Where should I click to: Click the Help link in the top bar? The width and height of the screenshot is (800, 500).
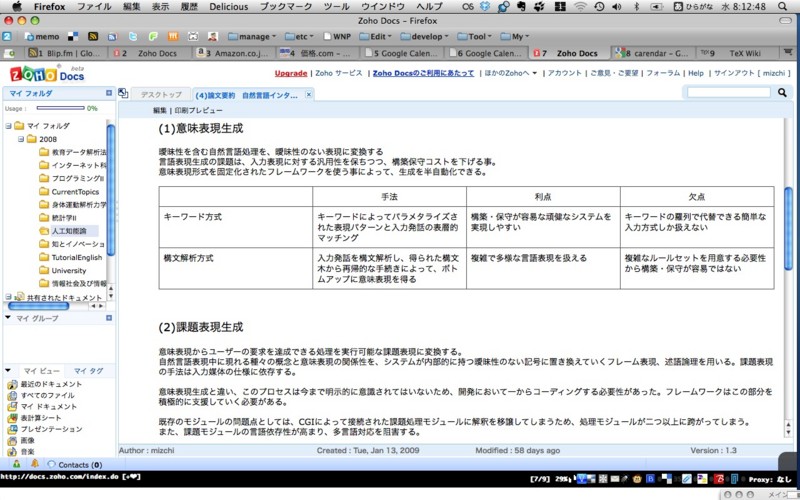[x=695, y=73]
